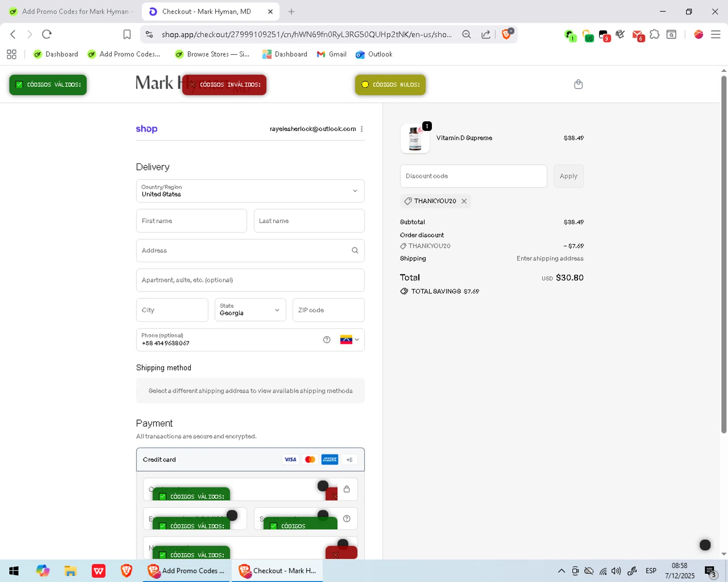Click Apartment, suite field
Image resolution: width=728 pixels, height=582 pixels.
click(x=250, y=280)
